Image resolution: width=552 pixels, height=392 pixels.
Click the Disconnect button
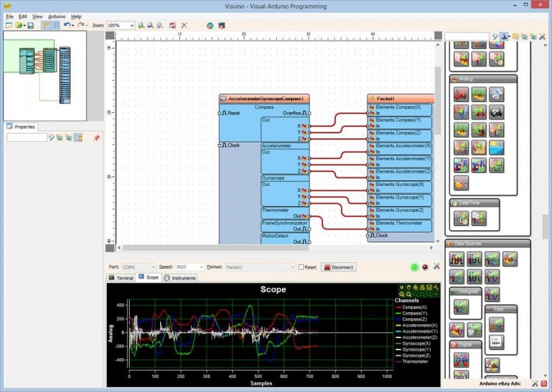tap(337, 267)
